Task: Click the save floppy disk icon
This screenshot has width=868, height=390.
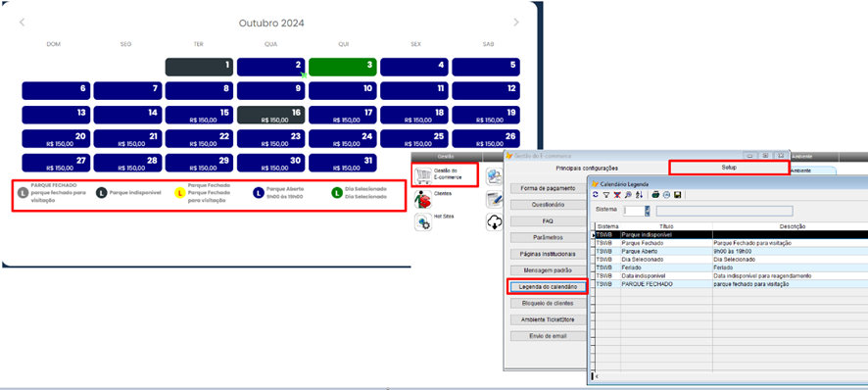Action: click(677, 194)
